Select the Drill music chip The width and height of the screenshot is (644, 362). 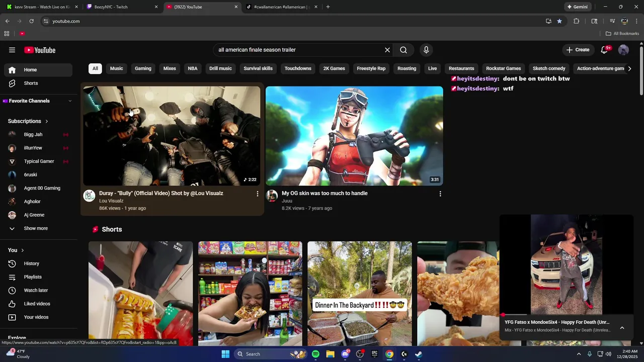point(220,68)
